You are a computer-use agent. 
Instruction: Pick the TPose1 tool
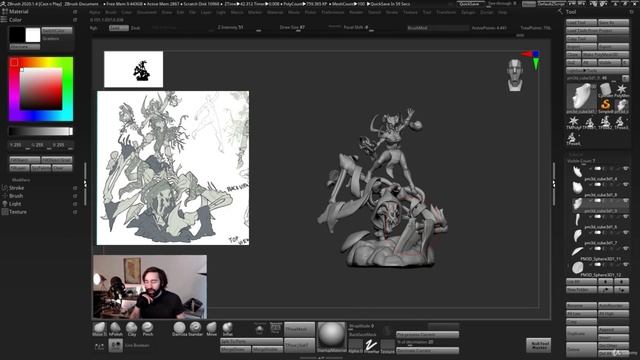point(589,122)
